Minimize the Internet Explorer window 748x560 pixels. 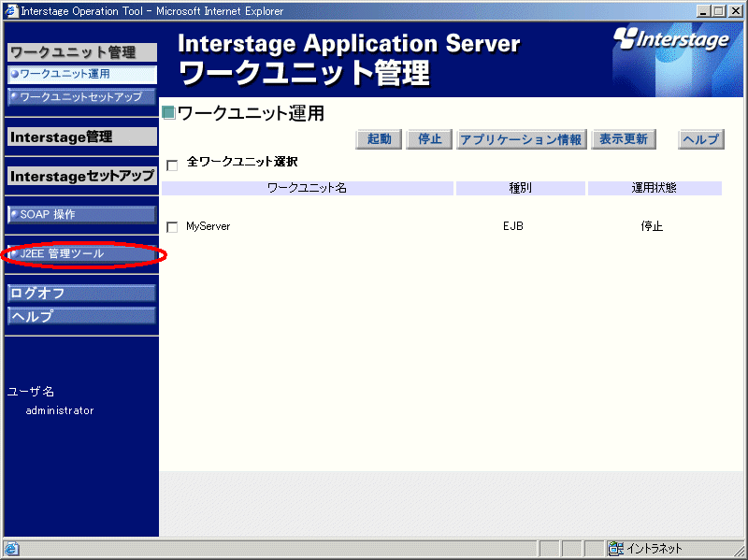703,11
